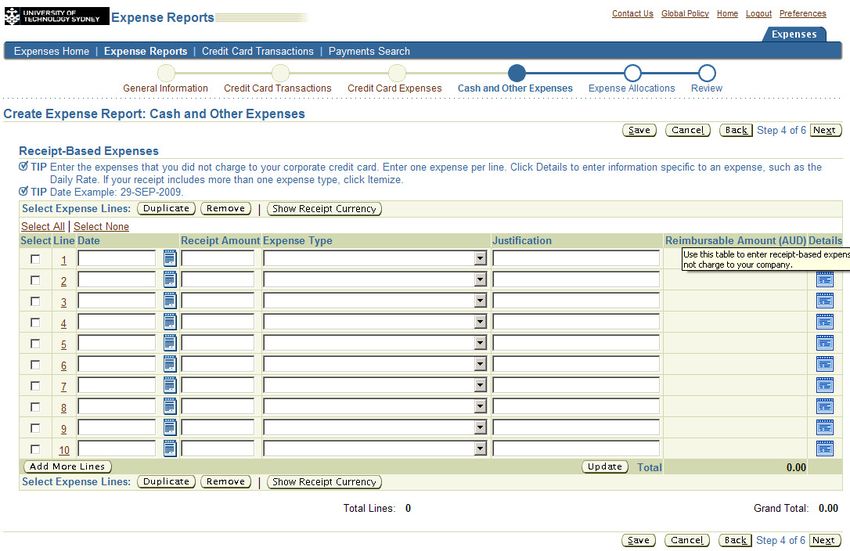Expand Expense Type dropdown on line 9
This screenshot has width=850, height=551.
point(480,428)
